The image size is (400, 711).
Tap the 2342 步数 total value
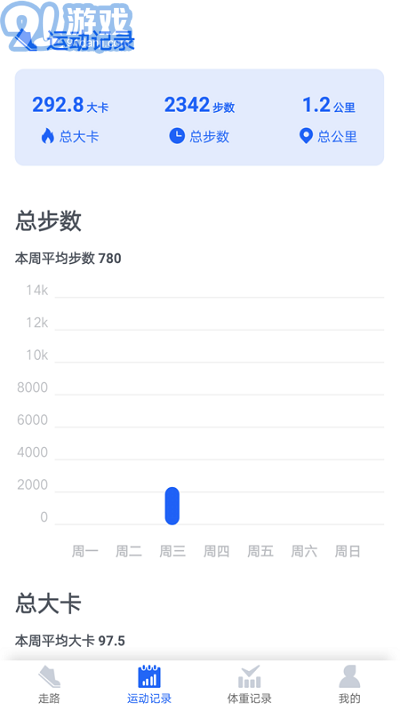click(x=199, y=105)
